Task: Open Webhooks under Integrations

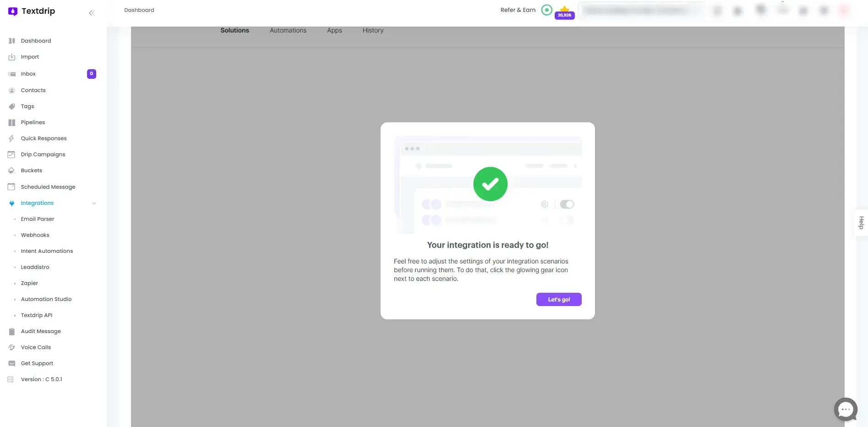Action: point(35,235)
